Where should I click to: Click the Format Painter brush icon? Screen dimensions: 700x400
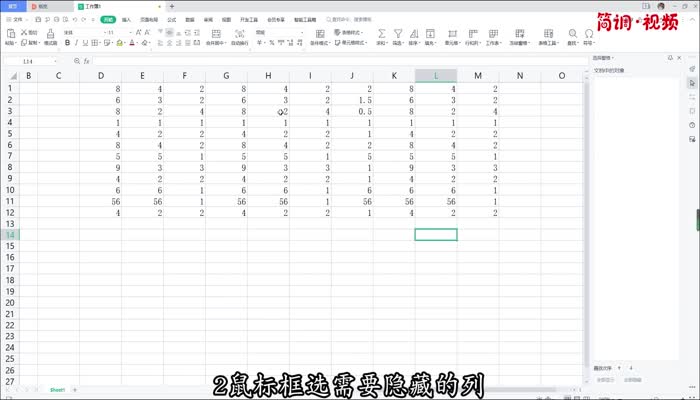click(50, 33)
